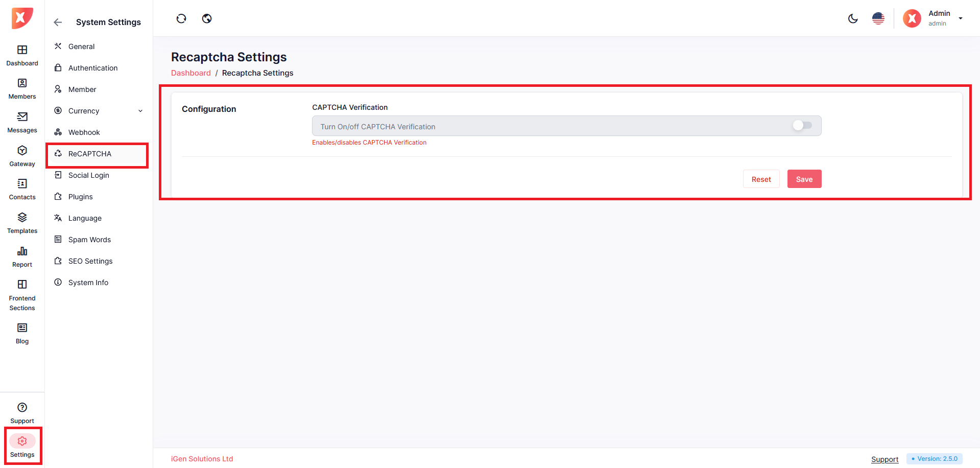The height and width of the screenshot is (468, 980).
Task: Select Social Login settings menu item
Action: [89, 175]
